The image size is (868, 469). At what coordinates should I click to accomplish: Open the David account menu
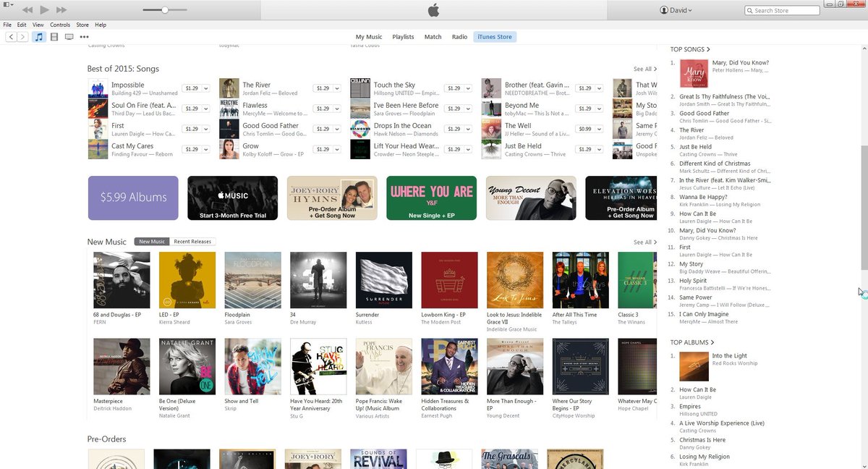tap(676, 10)
